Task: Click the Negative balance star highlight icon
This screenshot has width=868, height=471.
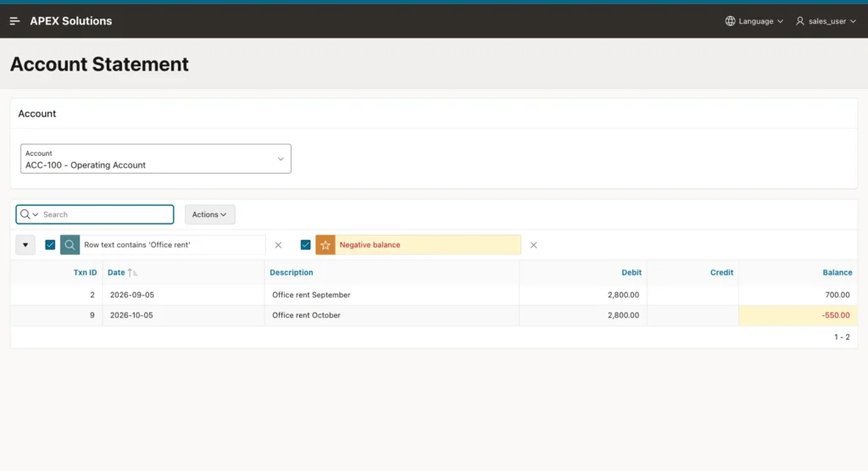Action: (x=325, y=245)
